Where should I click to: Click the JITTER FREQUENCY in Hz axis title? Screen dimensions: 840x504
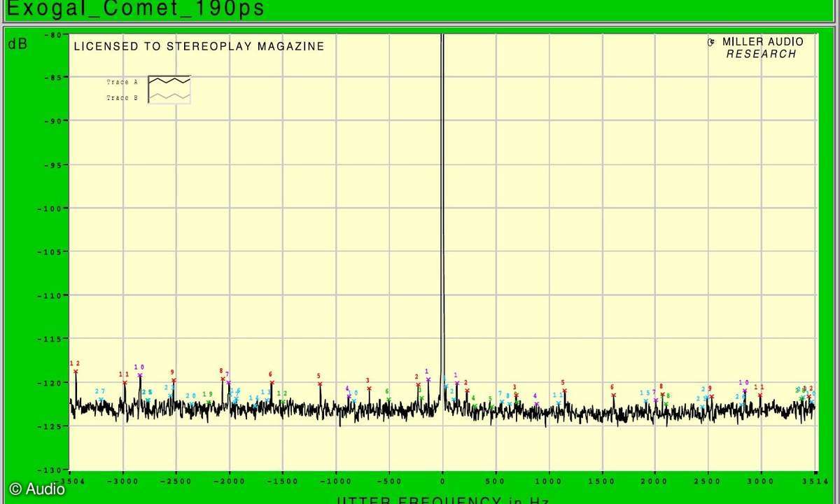coord(443,500)
